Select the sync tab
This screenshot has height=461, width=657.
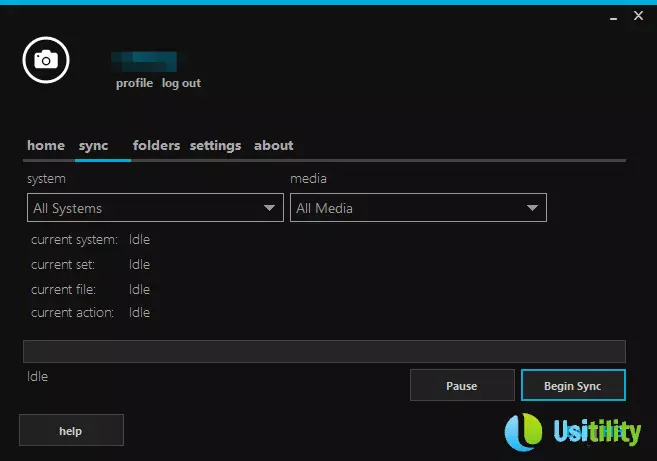93,145
